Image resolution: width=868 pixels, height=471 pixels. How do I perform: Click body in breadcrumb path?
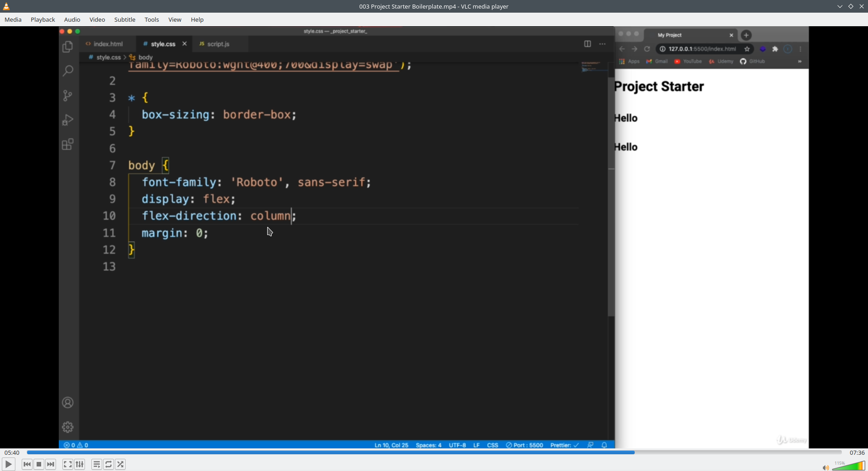tap(145, 57)
